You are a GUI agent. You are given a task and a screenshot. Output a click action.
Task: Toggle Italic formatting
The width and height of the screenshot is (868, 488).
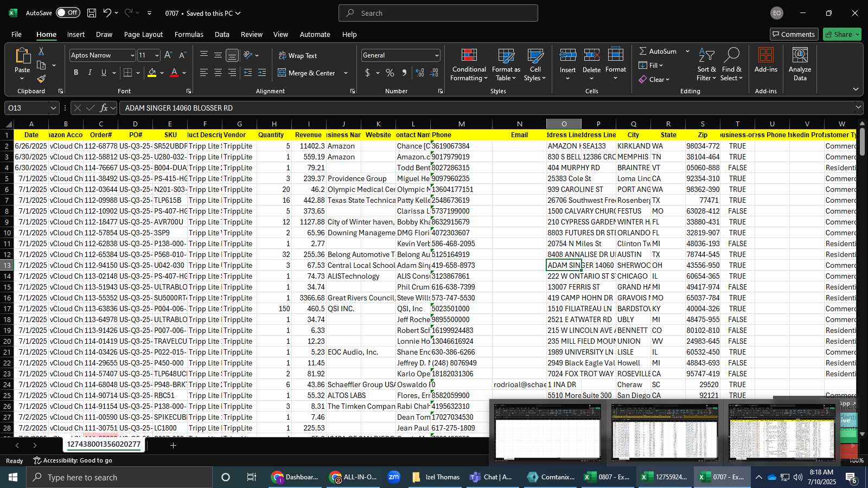(x=90, y=73)
